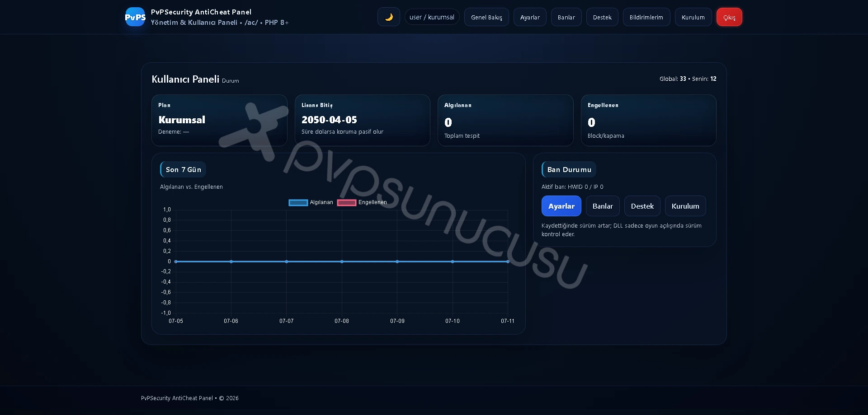Toggle the Algılanan legend swatch
This screenshot has width=868, height=415.
[x=298, y=202]
